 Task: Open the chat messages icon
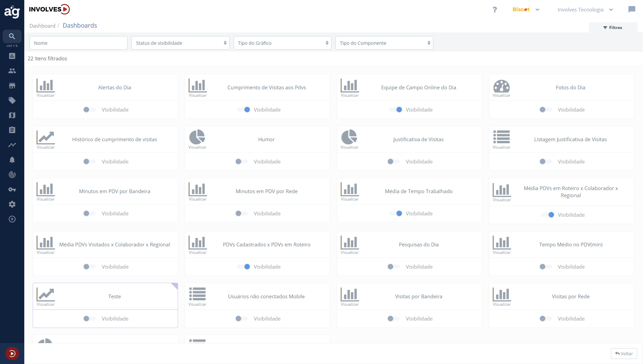pos(632,9)
